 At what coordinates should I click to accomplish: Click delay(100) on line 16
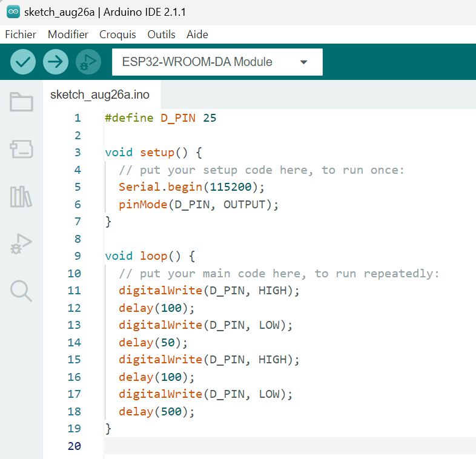pyautogui.click(x=157, y=377)
